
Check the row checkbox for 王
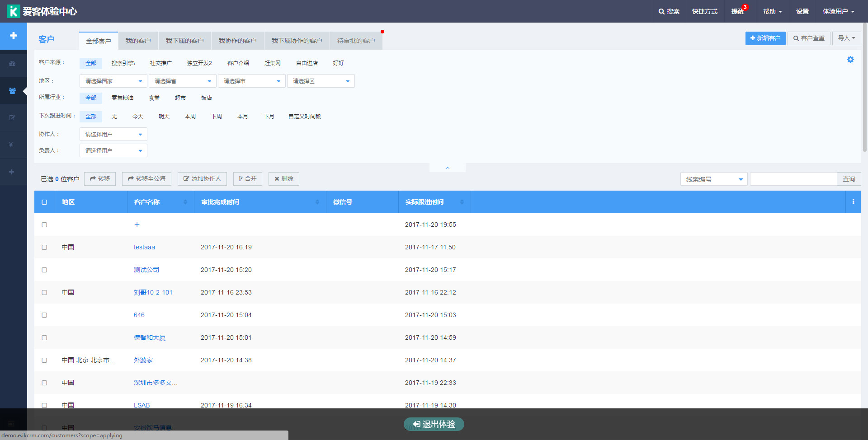tap(44, 225)
